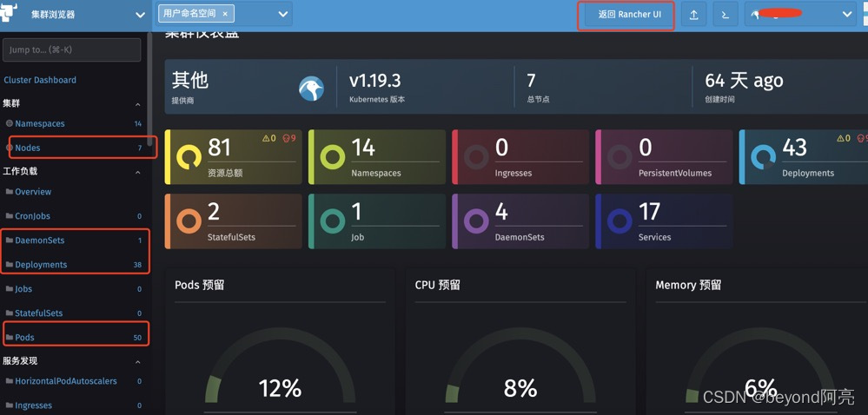The height and width of the screenshot is (415, 868).
Task: Click the teal ring icon on Job card
Action: pos(333,221)
